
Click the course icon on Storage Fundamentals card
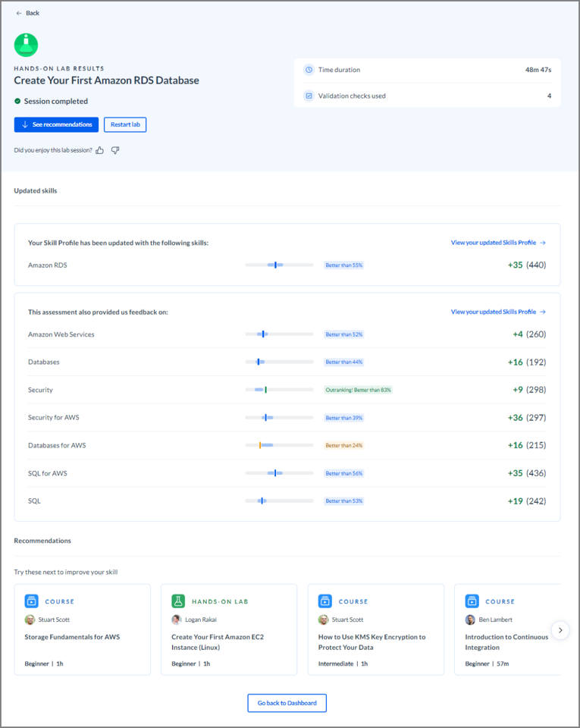click(32, 601)
